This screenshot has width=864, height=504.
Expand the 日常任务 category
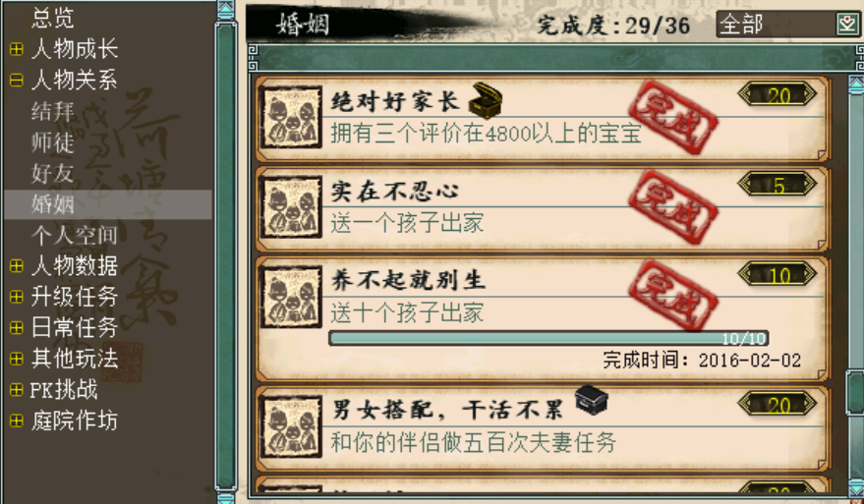point(17,328)
